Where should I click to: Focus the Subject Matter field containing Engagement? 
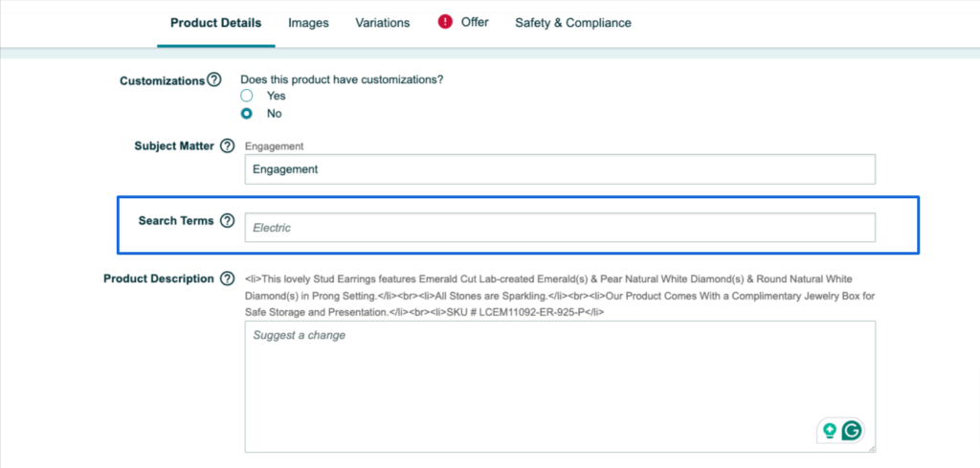(x=560, y=169)
